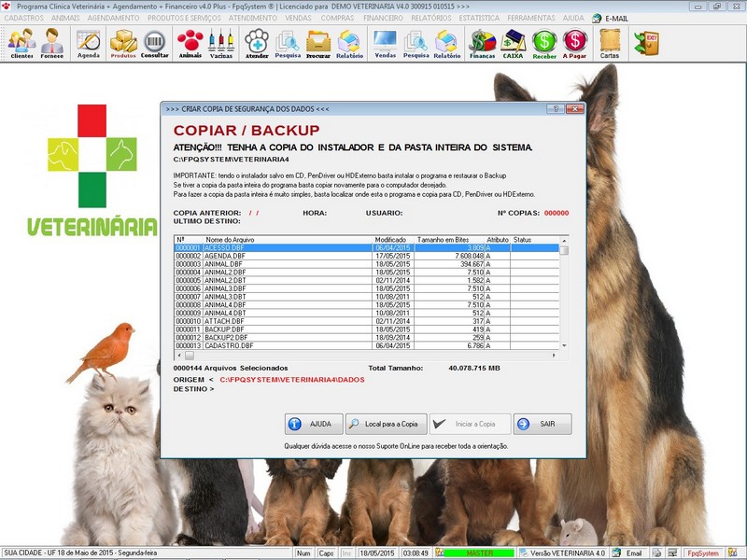This screenshot has width=747, height=560.
Task: Select the ANIMAL.DBF row
Action: pyautogui.click(x=367, y=264)
